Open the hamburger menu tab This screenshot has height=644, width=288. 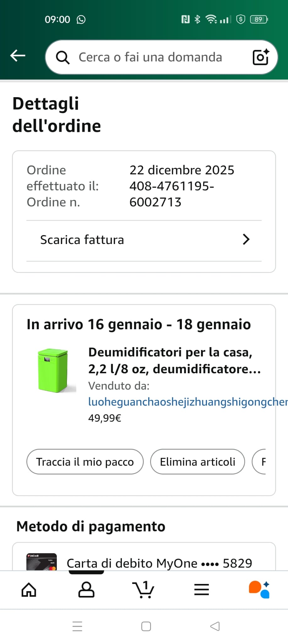click(201, 589)
